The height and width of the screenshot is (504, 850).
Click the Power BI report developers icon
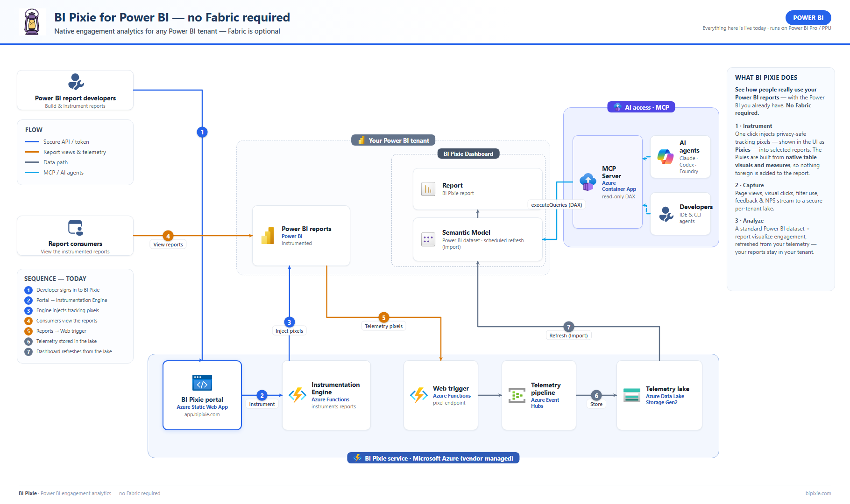click(75, 82)
